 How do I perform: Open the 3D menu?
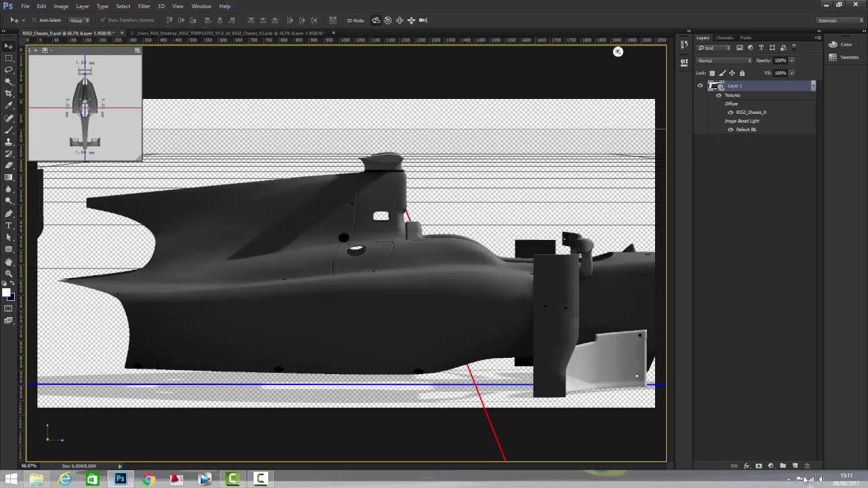pyautogui.click(x=161, y=6)
